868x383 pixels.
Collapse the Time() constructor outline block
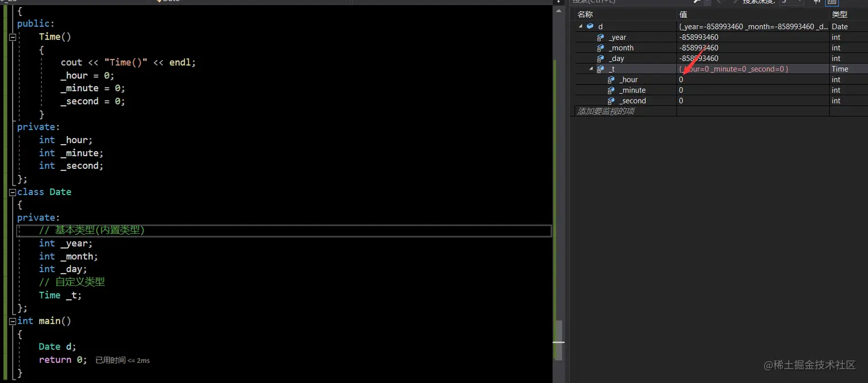13,37
